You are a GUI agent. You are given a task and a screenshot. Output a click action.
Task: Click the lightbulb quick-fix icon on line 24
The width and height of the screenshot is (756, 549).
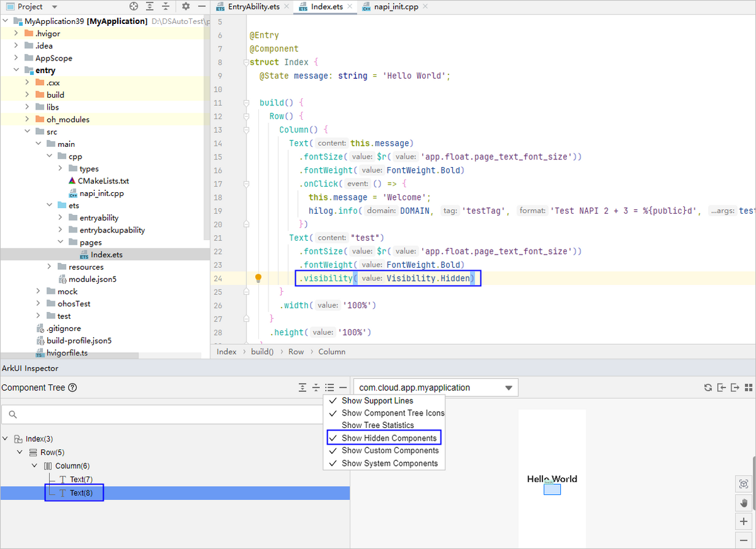pos(258,278)
